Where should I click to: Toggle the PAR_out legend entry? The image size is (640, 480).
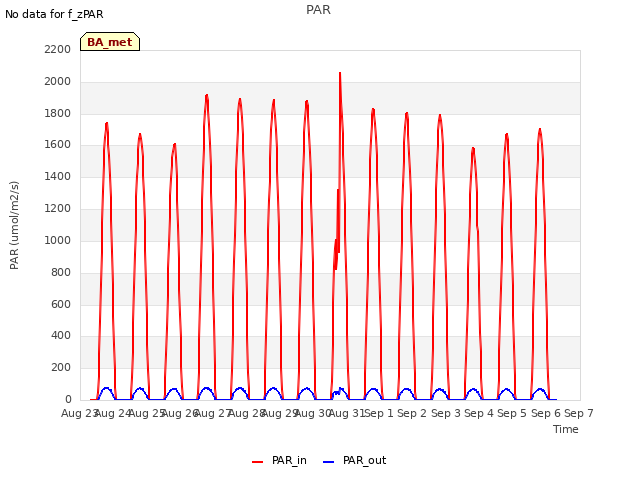354,460
